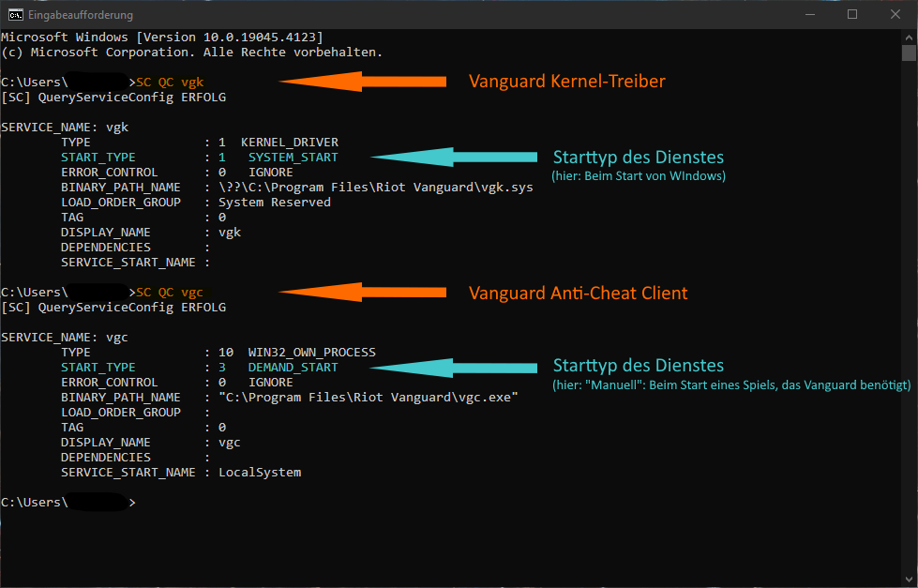
Task: Click the vgc.exe binary path
Action: [x=369, y=398]
